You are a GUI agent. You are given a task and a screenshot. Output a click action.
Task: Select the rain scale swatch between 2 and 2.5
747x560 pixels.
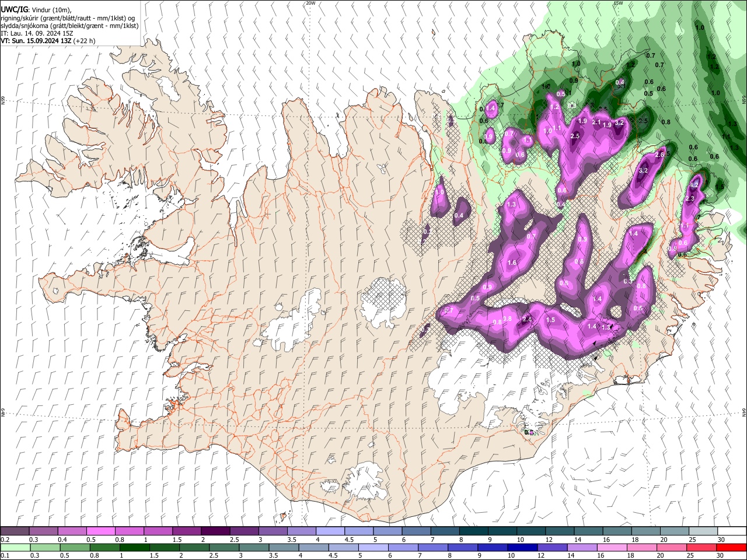[x=194, y=547]
